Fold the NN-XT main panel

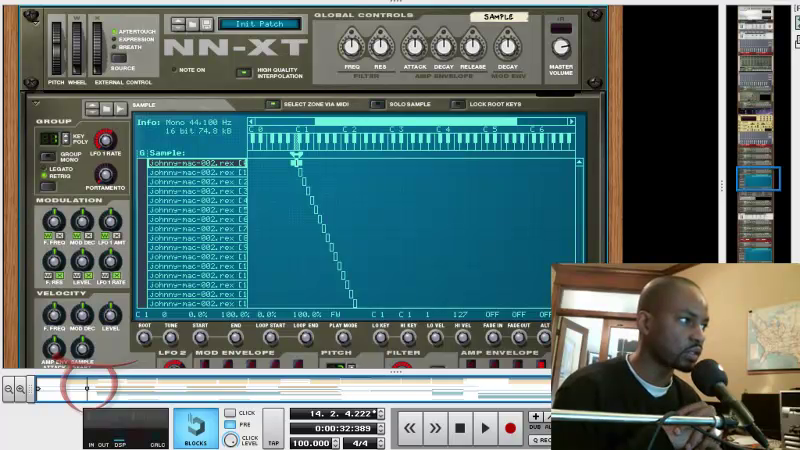36,23
